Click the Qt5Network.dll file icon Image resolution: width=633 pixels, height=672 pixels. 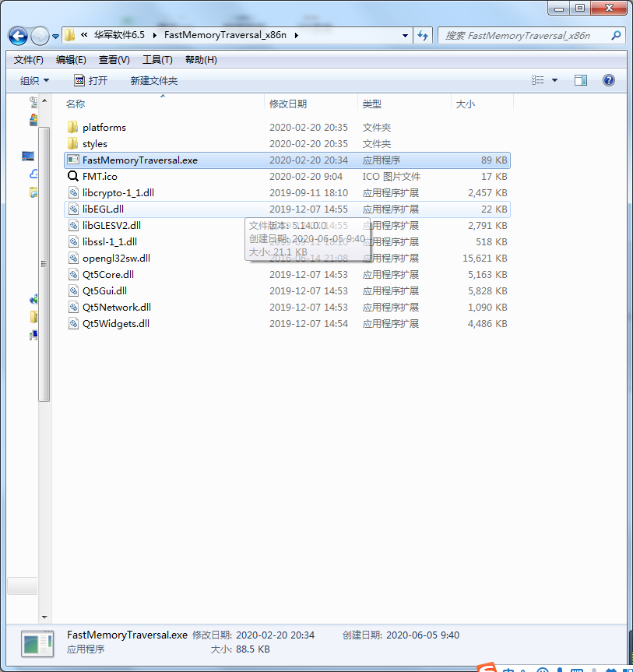73,307
